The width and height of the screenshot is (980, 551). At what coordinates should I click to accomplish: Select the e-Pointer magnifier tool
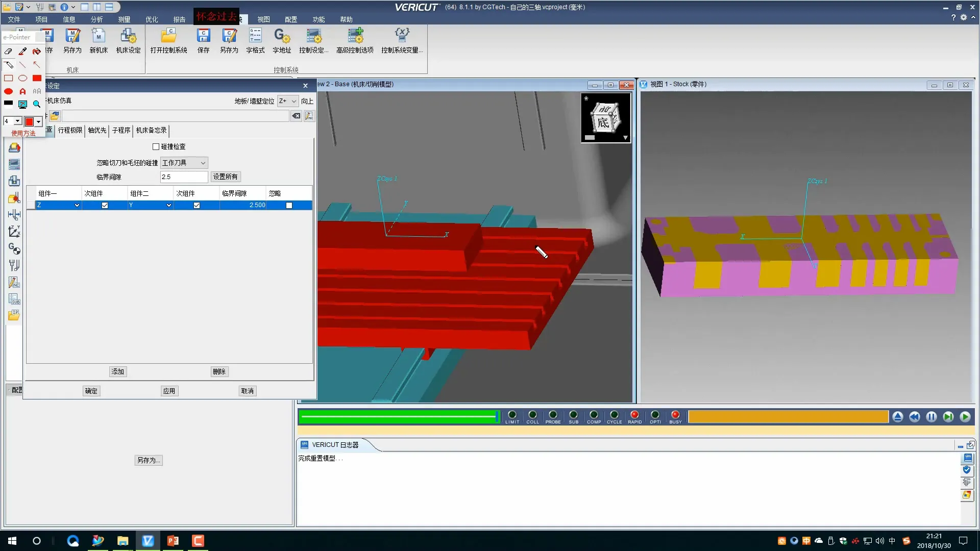click(37, 104)
